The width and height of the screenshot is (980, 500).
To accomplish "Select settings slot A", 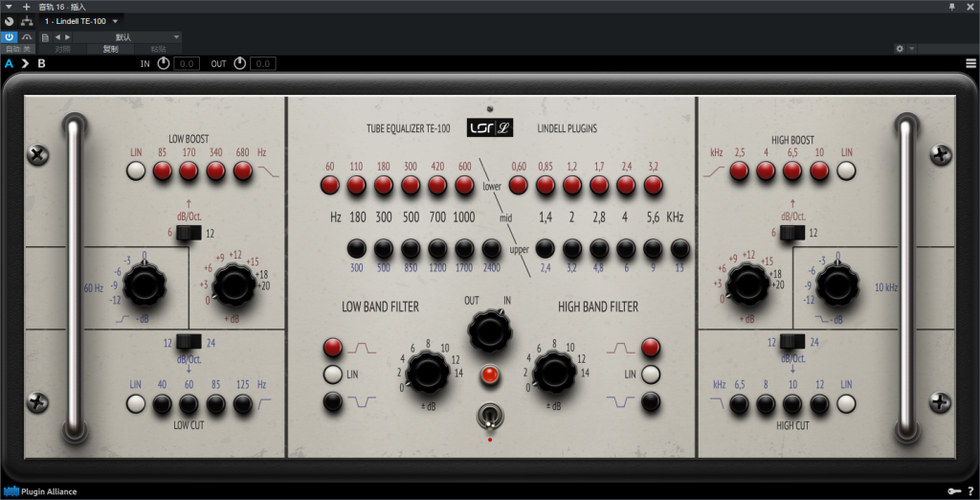I will (x=9, y=63).
